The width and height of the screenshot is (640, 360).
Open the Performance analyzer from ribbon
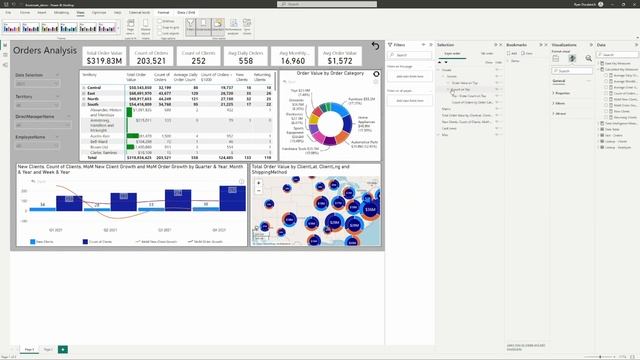point(233,27)
